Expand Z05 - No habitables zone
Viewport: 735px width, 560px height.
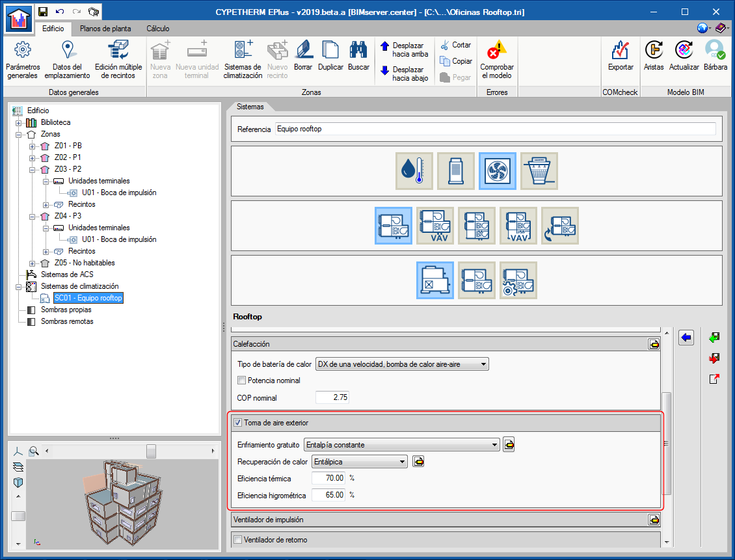pos(32,263)
